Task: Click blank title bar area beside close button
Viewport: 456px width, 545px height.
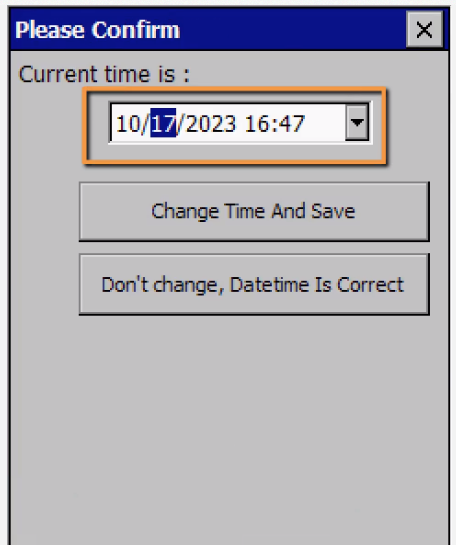Action: (292, 29)
